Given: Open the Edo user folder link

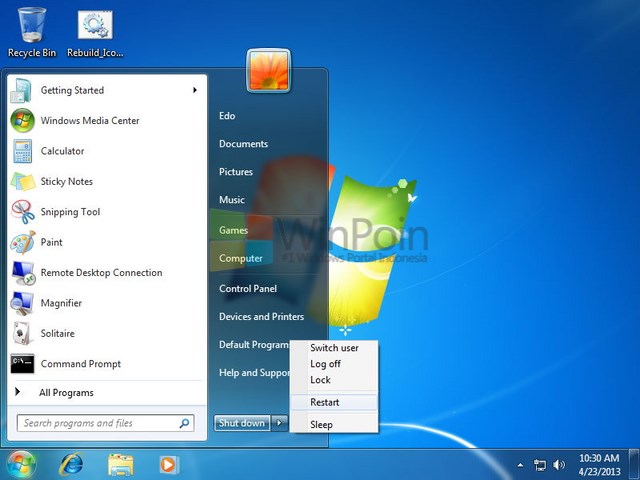Looking at the screenshot, I should (227, 116).
